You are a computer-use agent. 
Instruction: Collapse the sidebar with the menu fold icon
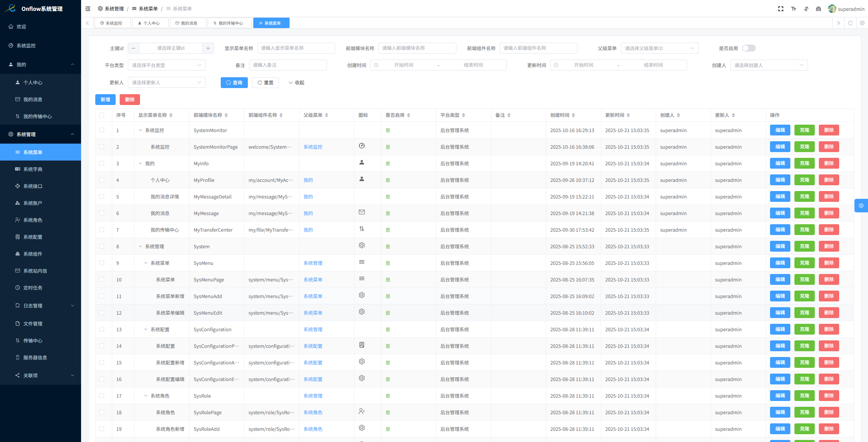coord(88,9)
